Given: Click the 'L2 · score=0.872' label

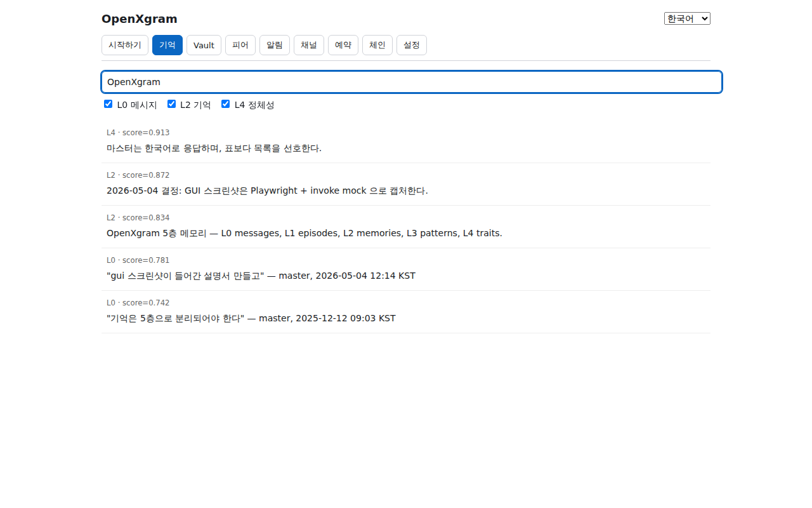Looking at the screenshot, I should point(138,175).
